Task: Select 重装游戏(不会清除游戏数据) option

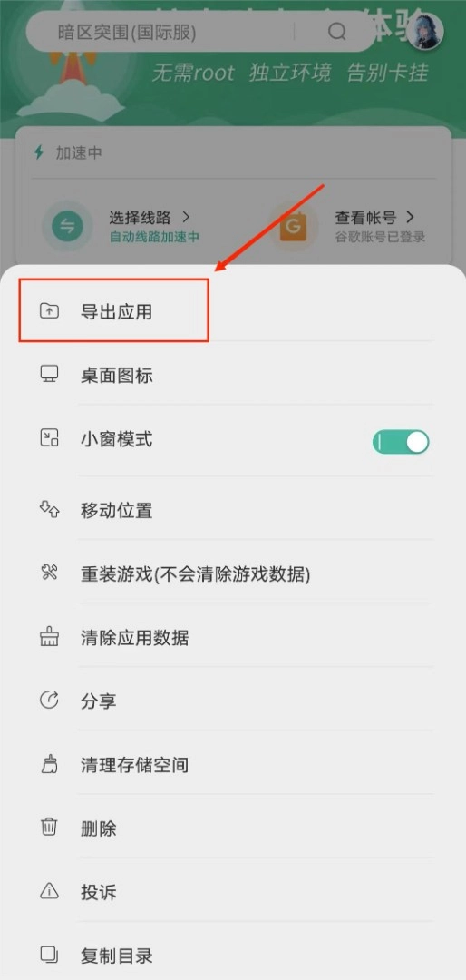Action: point(232,574)
